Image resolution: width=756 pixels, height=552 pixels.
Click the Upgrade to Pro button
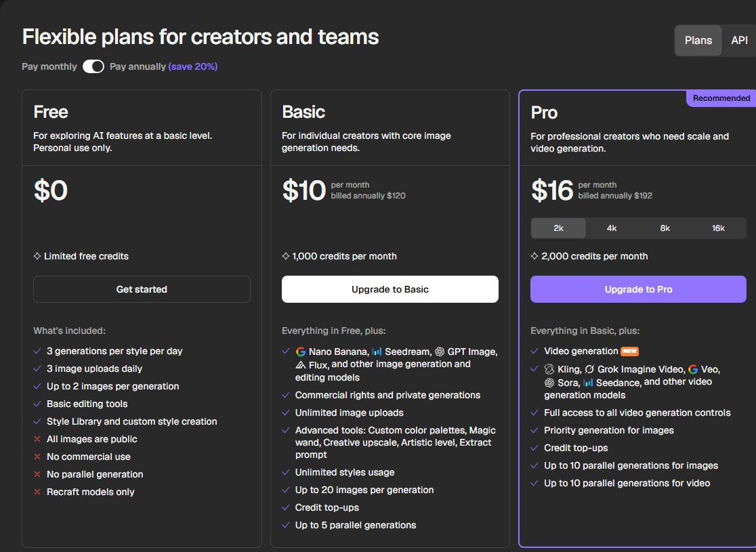point(638,289)
